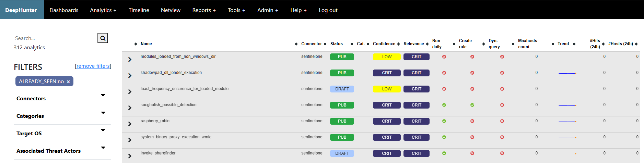This screenshot has width=644, height=163.
Task: Open the Reports menu
Action: (204, 10)
